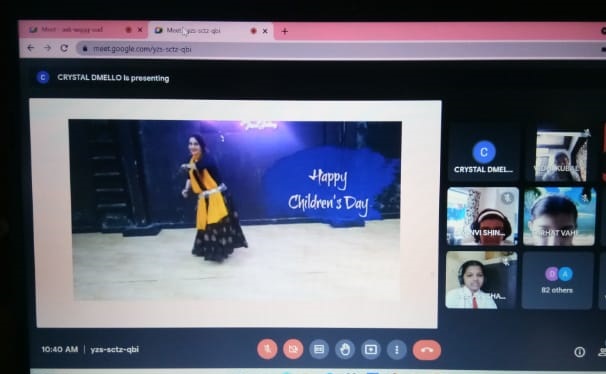Select participant tile with red headphones
Image resolution: width=606 pixels, height=374 pixels.
pos(483,216)
